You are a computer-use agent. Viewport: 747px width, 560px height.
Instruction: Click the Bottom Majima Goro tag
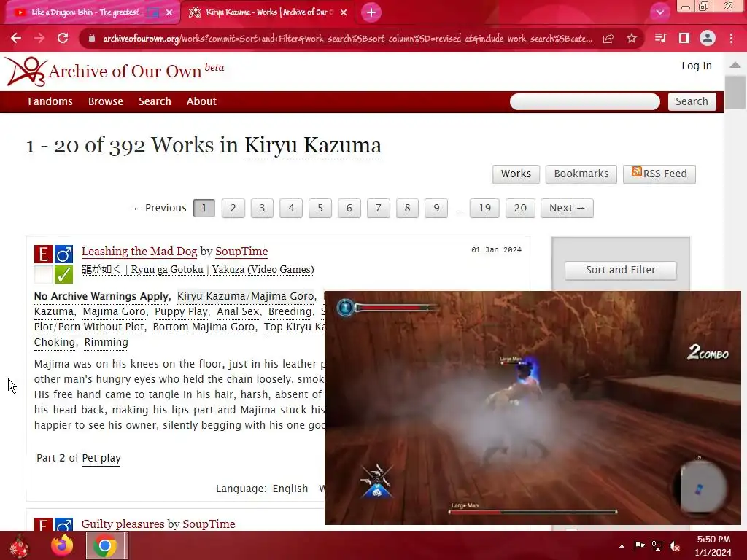(204, 327)
